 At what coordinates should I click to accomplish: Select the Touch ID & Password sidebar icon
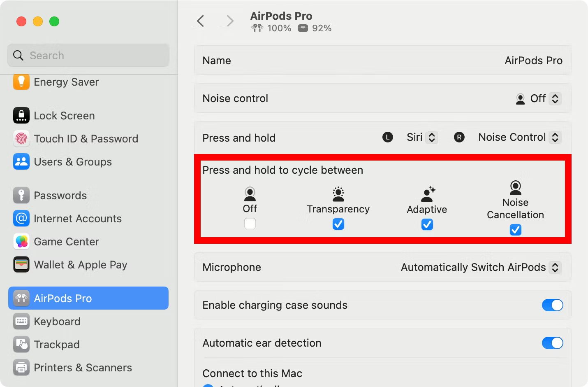(21, 139)
